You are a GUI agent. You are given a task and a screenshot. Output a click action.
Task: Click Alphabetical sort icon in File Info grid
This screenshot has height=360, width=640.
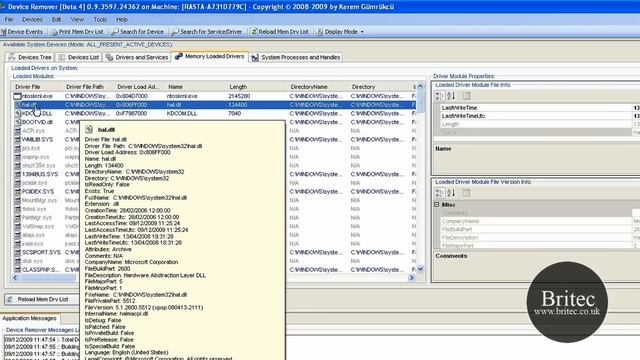(451, 96)
